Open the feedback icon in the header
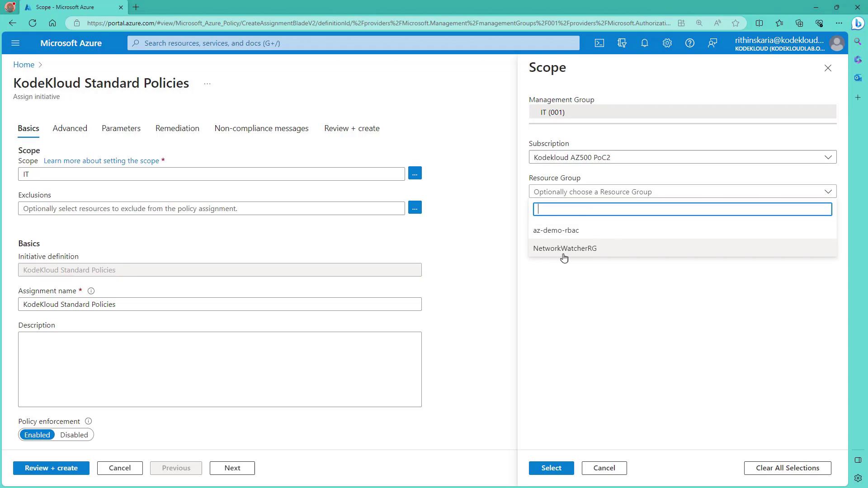 click(712, 43)
